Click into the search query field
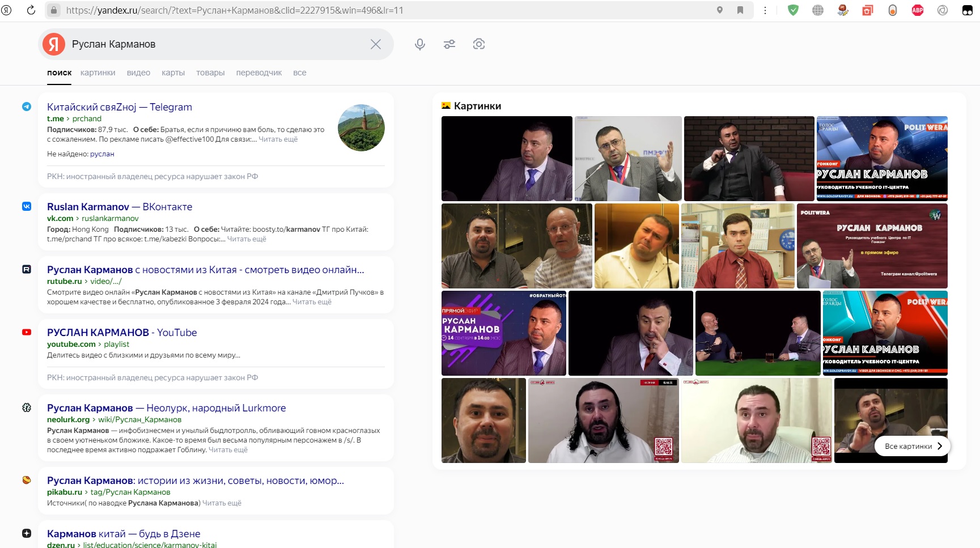This screenshot has width=980, height=548. (x=215, y=44)
